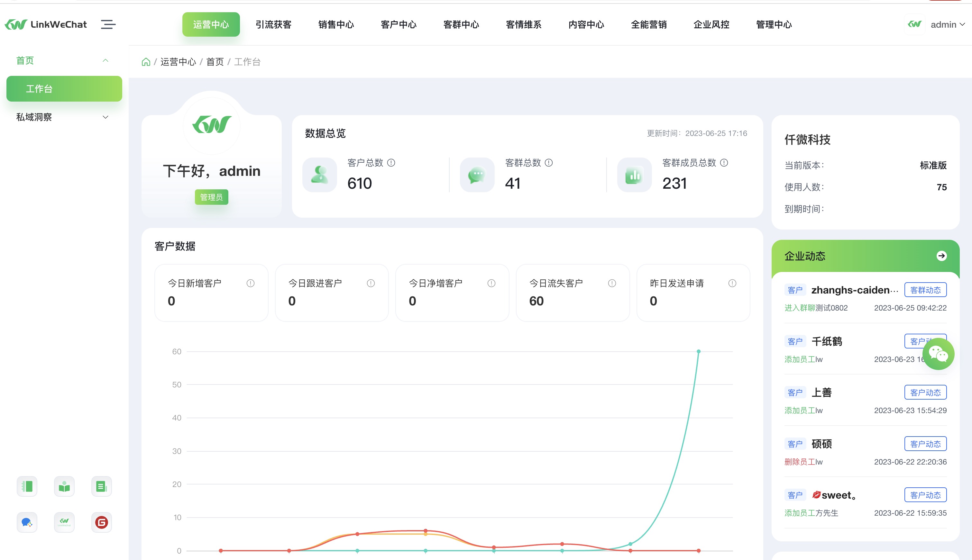This screenshot has height=560, width=972.
Task: Click 首页 in the breadcrumb
Action: [x=215, y=62]
